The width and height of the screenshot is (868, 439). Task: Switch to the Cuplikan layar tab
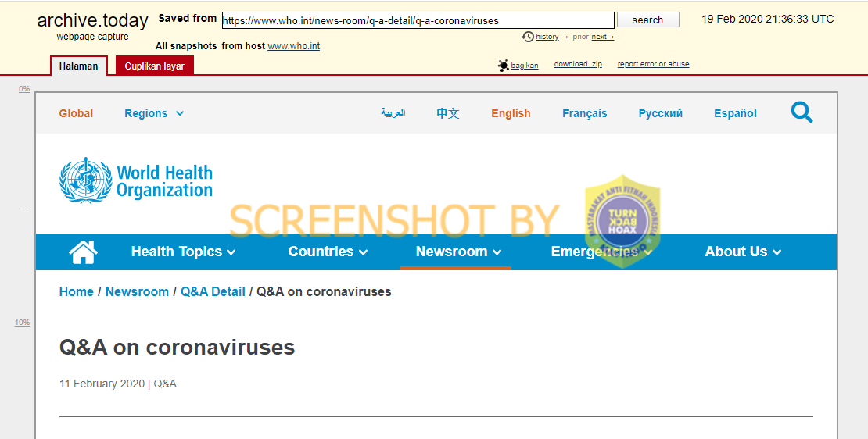(x=155, y=66)
